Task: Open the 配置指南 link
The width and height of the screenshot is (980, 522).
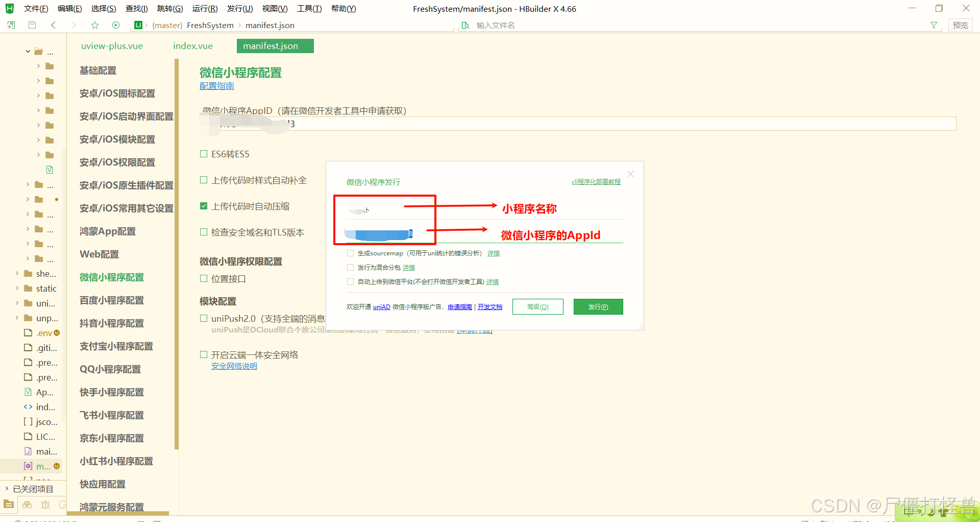Action: click(x=217, y=86)
